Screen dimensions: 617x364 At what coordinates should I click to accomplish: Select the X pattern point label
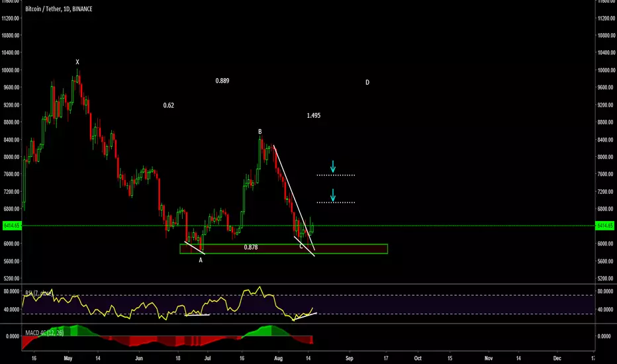tap(77, 62)
